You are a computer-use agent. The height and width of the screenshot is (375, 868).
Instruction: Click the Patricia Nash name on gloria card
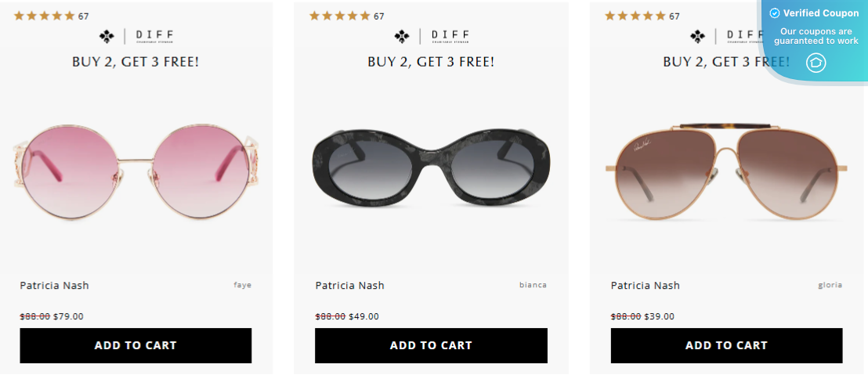645,286
